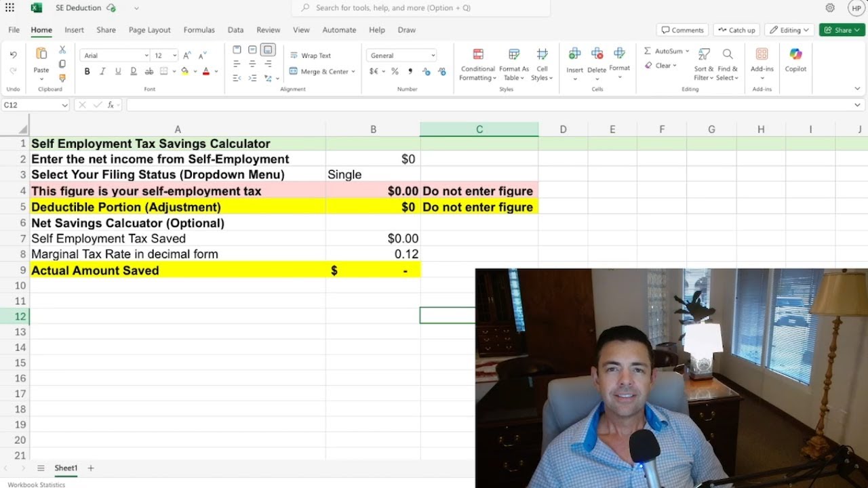This screenshot has height=488, width=868.
Task: Expand the AutoSum dropdown arrow
Action: coord(687,52)
